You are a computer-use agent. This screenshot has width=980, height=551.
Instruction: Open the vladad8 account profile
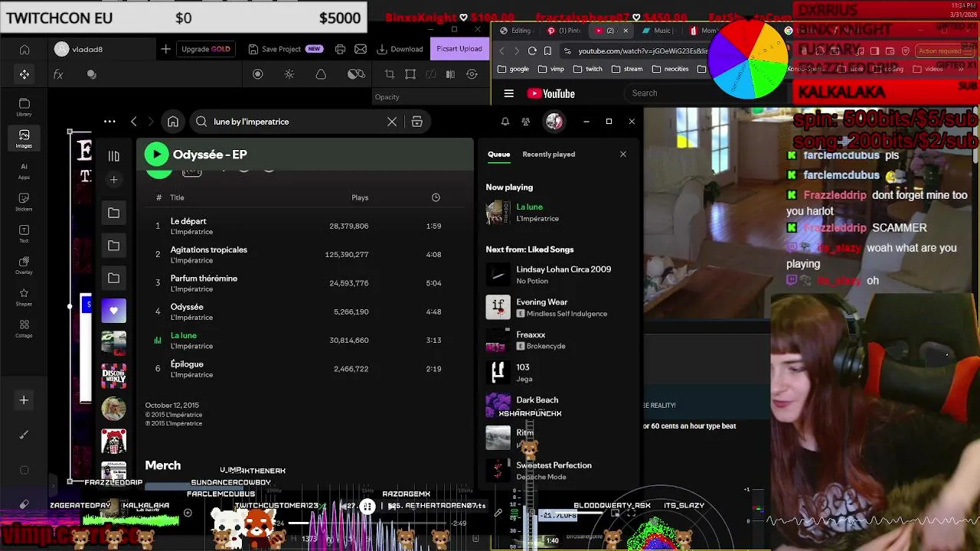79,49
